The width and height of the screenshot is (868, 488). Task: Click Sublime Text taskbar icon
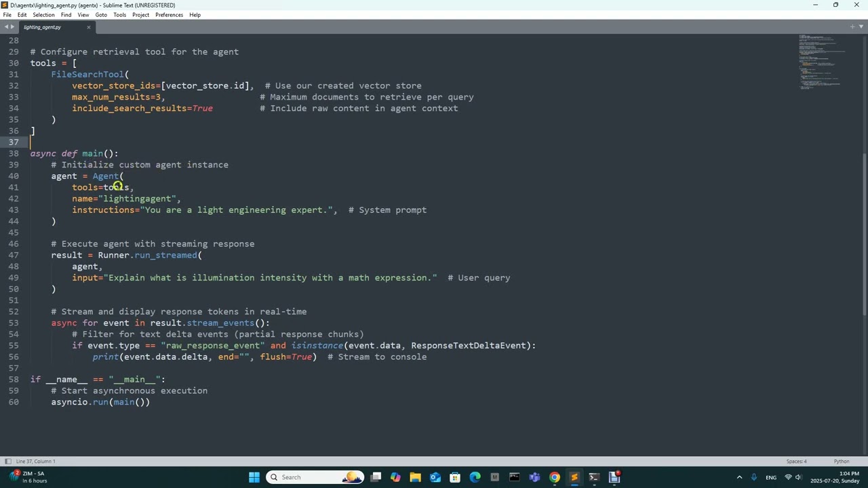pos(574,477)
